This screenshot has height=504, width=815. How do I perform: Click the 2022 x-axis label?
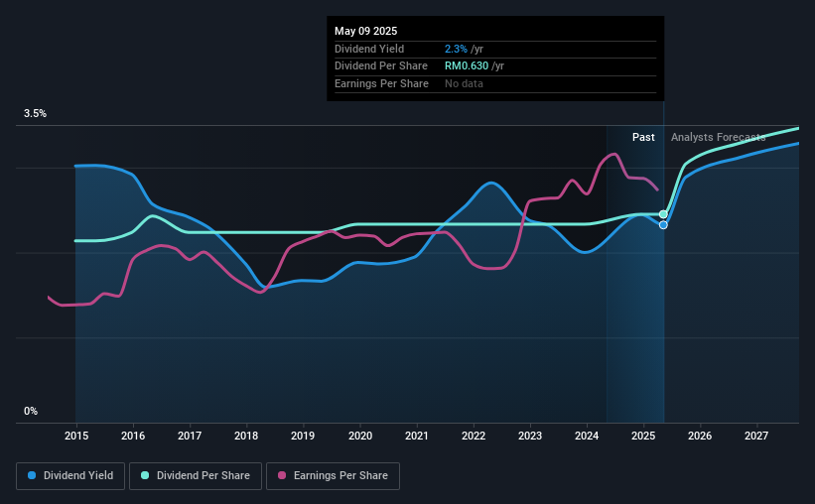pyautogui.click(x=474, y=436)
